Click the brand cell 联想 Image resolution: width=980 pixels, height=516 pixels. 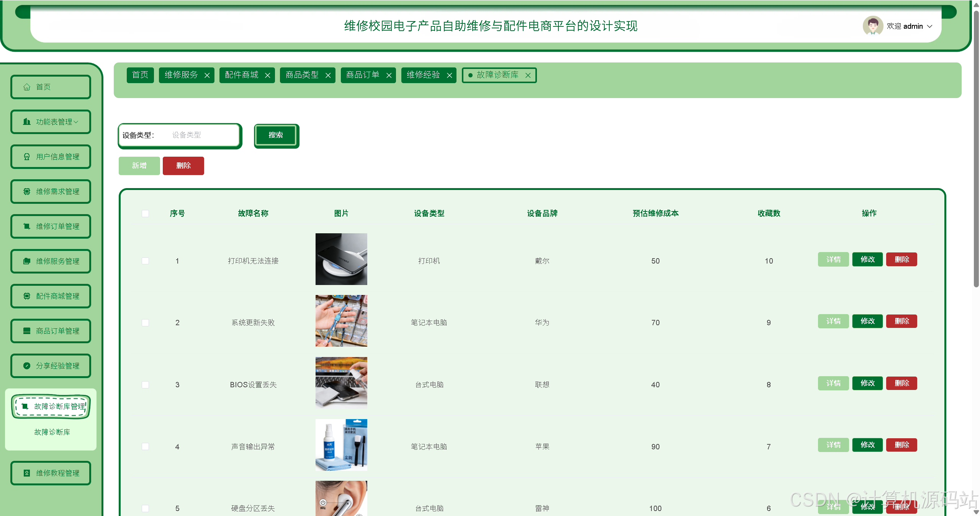[x=542, y=385]
